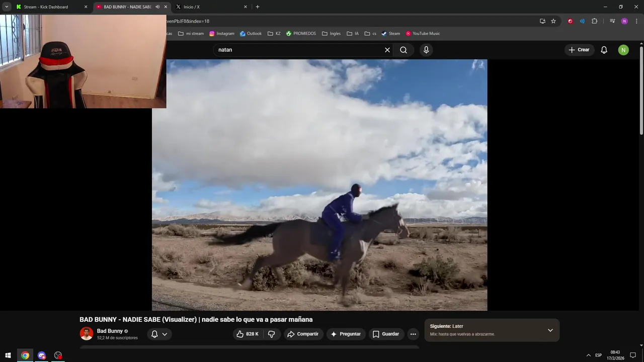Click the video player to pause
Image resolution: width=644 pixels, height=362 pixels.
319,185
